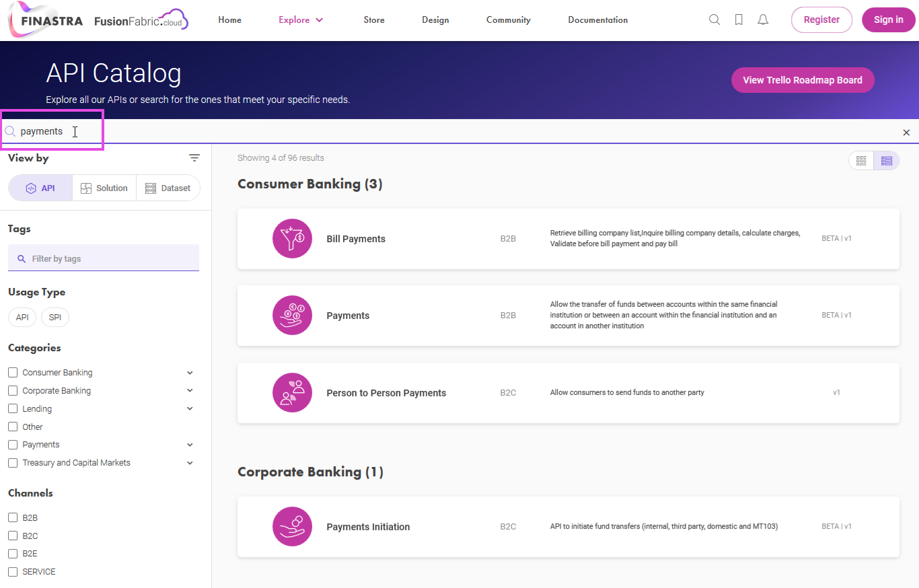Filter by the API usage type chip
This screenshot has width=919, height=588.
click(22, 318)
